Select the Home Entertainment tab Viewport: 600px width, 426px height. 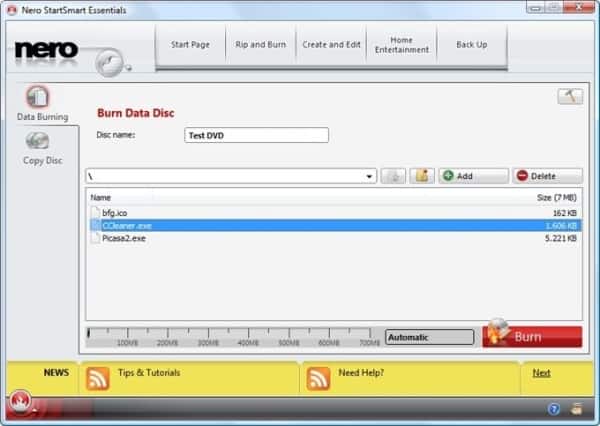coord(401,45)
